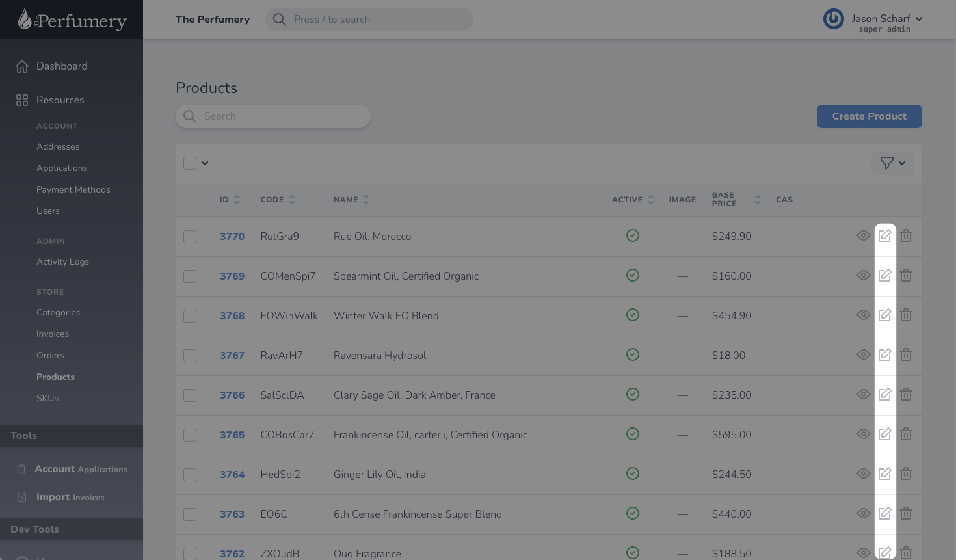Screen dimensions: 956x560
Task: Click the Create Product button
Action: tap(869, 116)
